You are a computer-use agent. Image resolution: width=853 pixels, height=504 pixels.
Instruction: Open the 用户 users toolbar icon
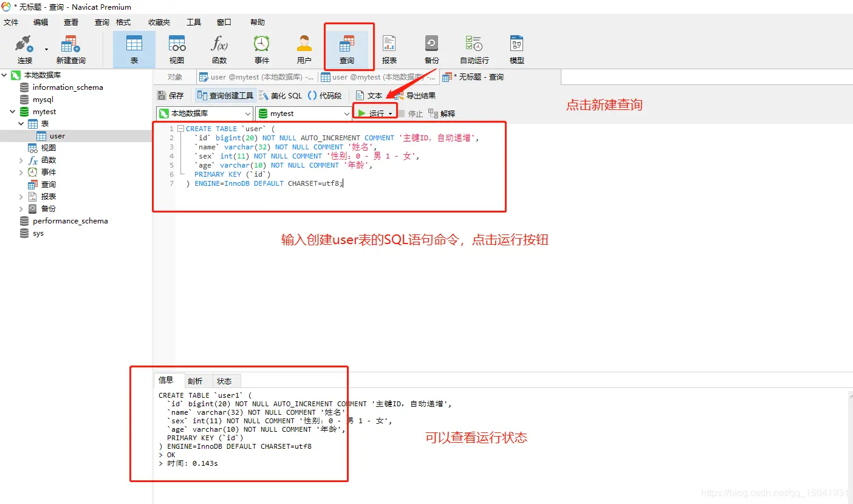coord(304,49)
